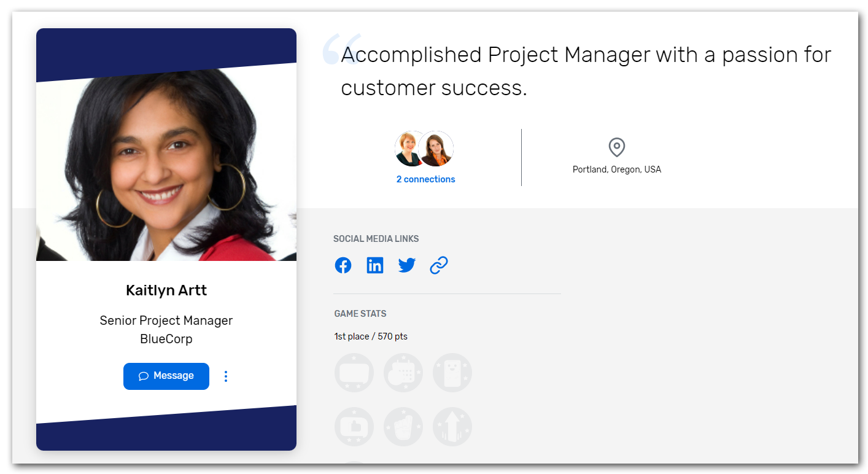The height and width of the screenshot is (474, 868).
Task: Select the calendar achievement badge
Action: coord(403,373)
